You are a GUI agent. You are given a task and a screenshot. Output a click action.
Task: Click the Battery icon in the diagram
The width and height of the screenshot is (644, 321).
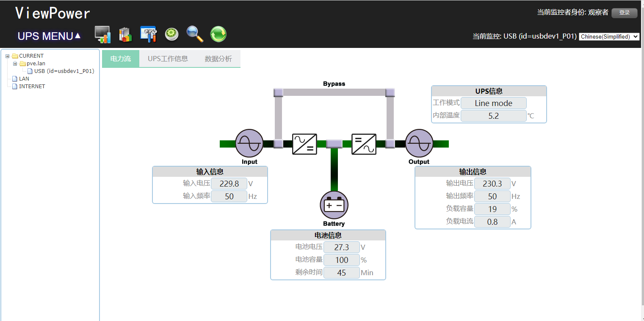pos(334,205)
